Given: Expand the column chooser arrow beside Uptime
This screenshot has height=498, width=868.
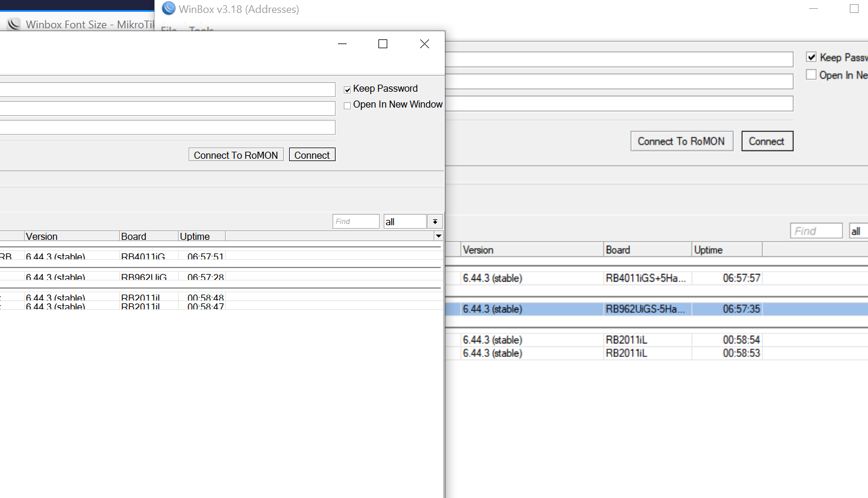Looking at the screenshot, I should click(438, 236).
